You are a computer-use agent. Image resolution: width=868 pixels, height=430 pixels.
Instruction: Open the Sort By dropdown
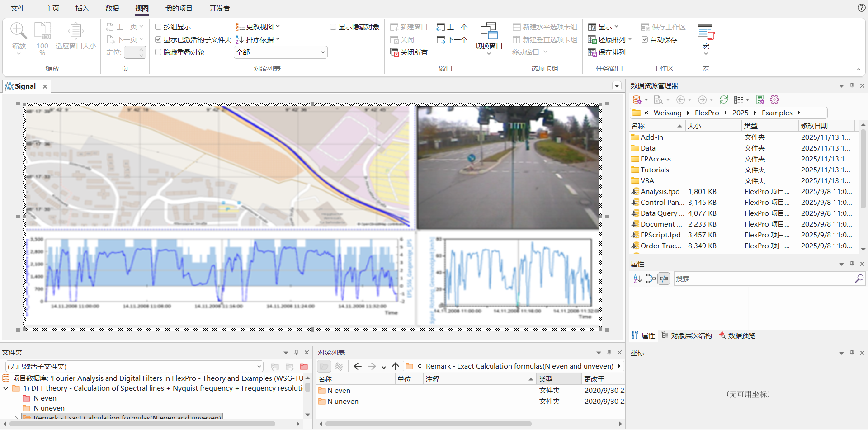[258, 40]
